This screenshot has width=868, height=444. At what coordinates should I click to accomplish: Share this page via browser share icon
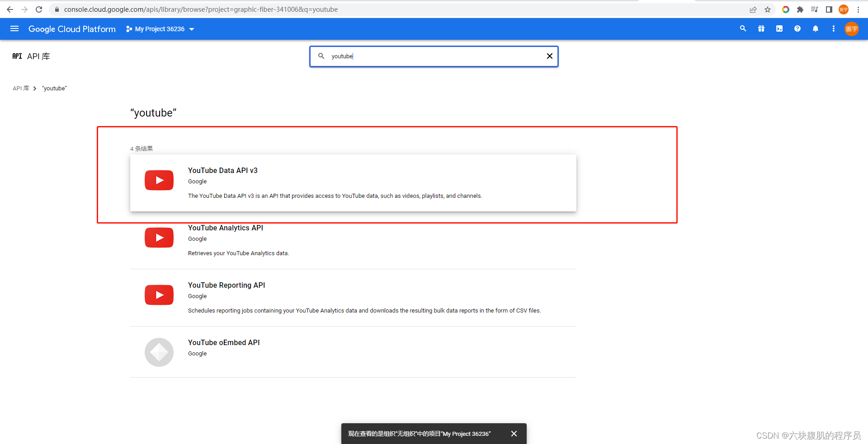coord(753,9)
